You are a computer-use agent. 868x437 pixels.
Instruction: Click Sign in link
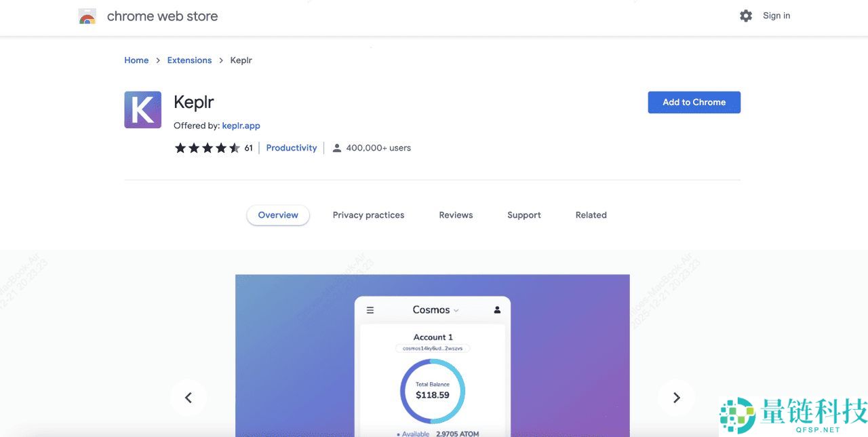776,16
